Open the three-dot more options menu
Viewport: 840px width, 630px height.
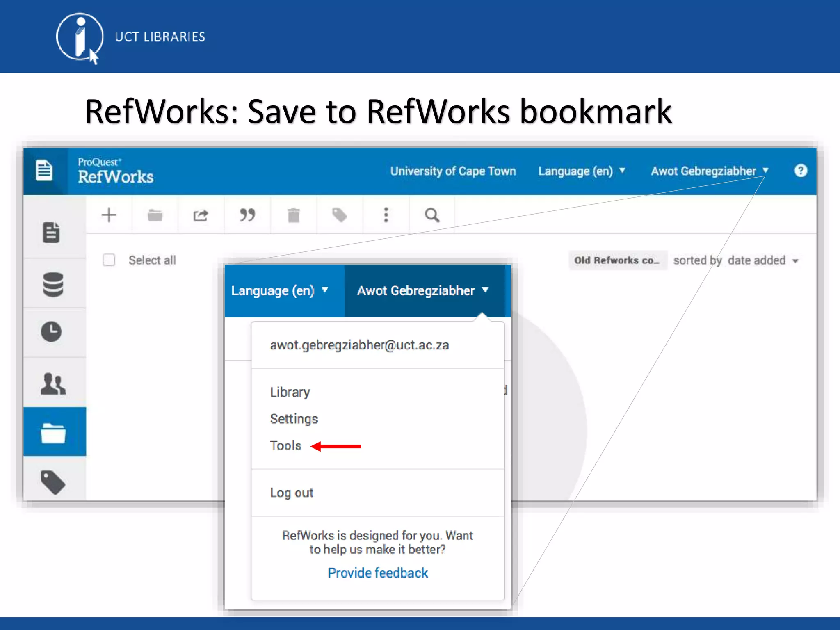tap(386, 215)
